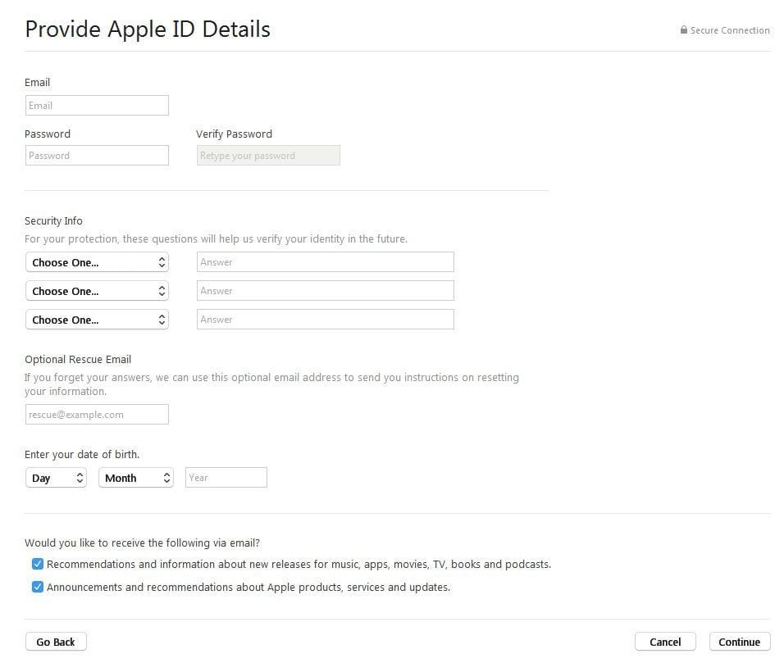This screenshot has height=672, width=784.
Task: Open the third security question dropdown
Action: click(97, 320)
